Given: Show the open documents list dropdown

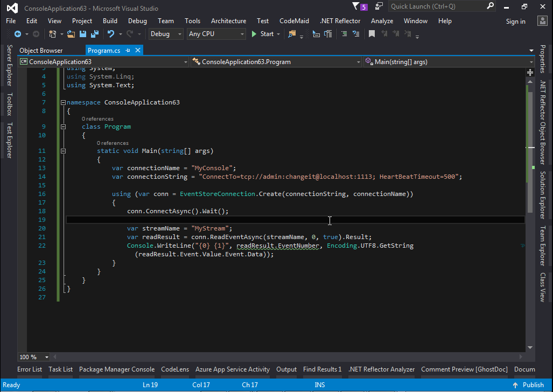Looking at the screenshot, I should tap(531, 51).
